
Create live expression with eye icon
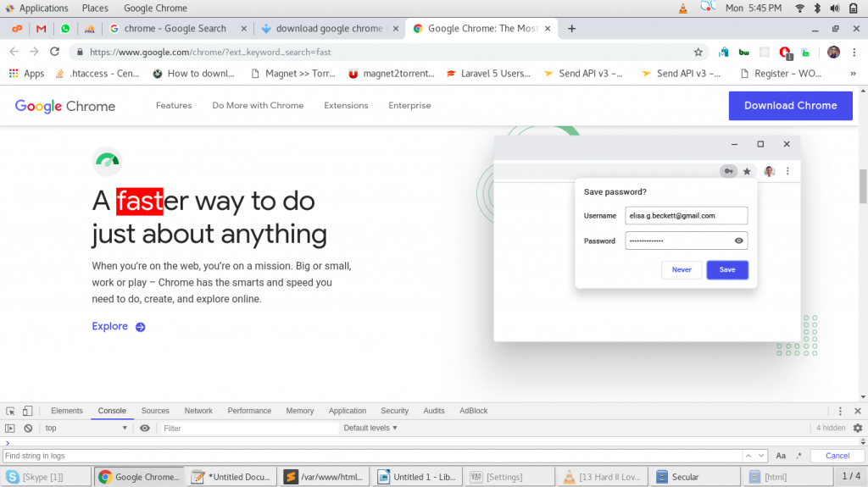click(x=144, y=428)
